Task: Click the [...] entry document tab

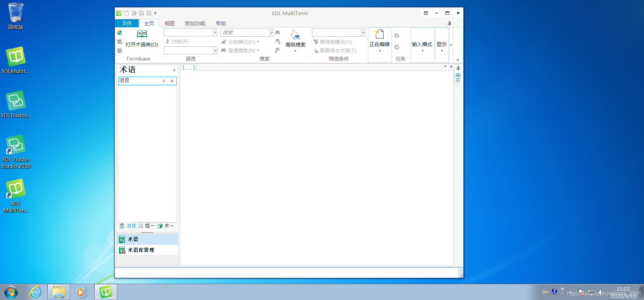Action: point(188,68)
